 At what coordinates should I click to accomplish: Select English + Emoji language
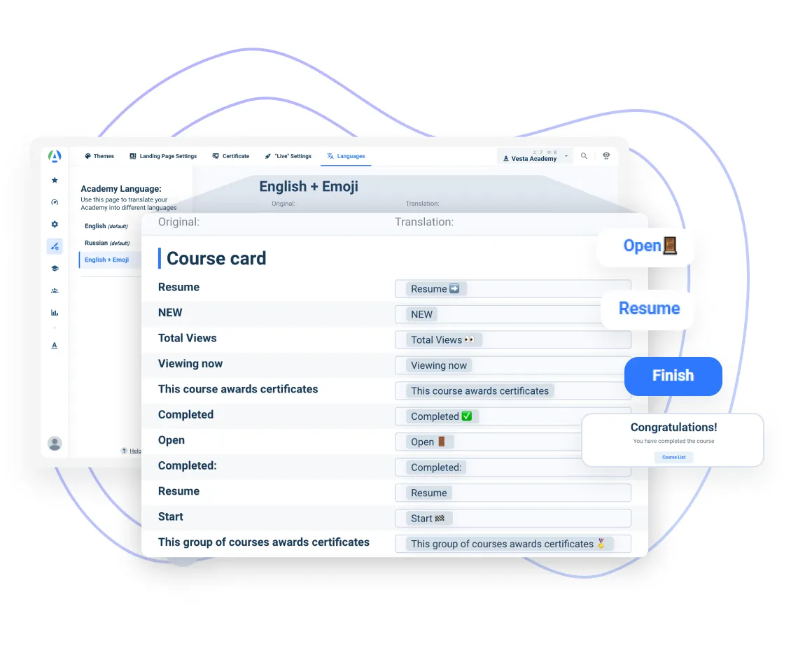107,260
